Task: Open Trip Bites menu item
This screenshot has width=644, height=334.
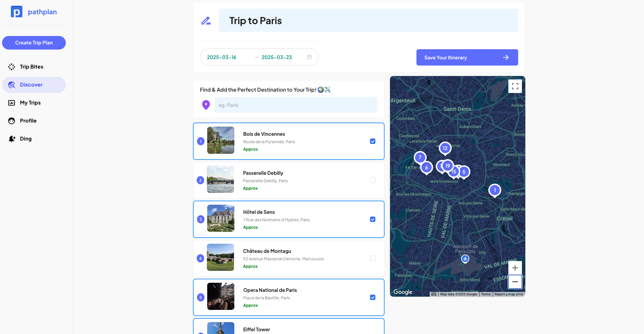Action: (34, 67)
